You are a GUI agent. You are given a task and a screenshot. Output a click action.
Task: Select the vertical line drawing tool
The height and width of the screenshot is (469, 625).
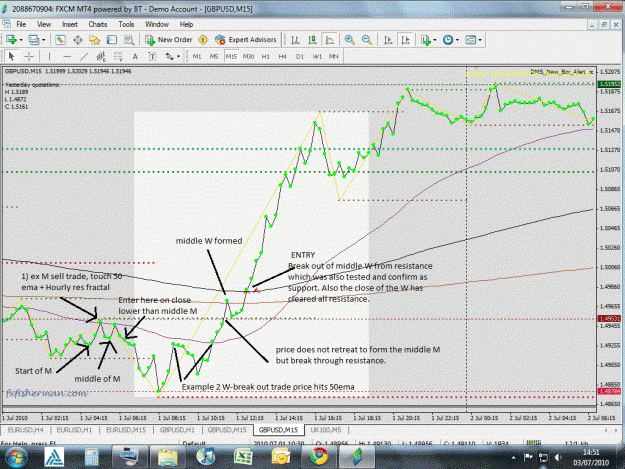[49, 57]
